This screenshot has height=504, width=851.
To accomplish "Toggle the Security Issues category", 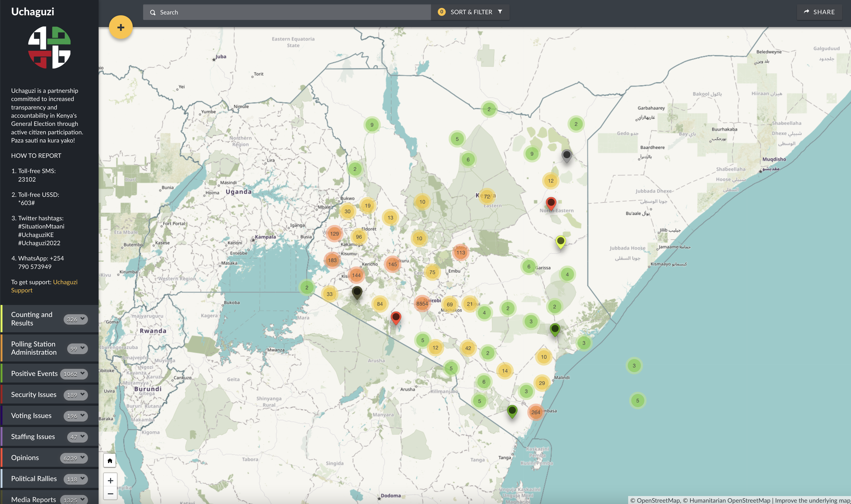I will [34, 395].
